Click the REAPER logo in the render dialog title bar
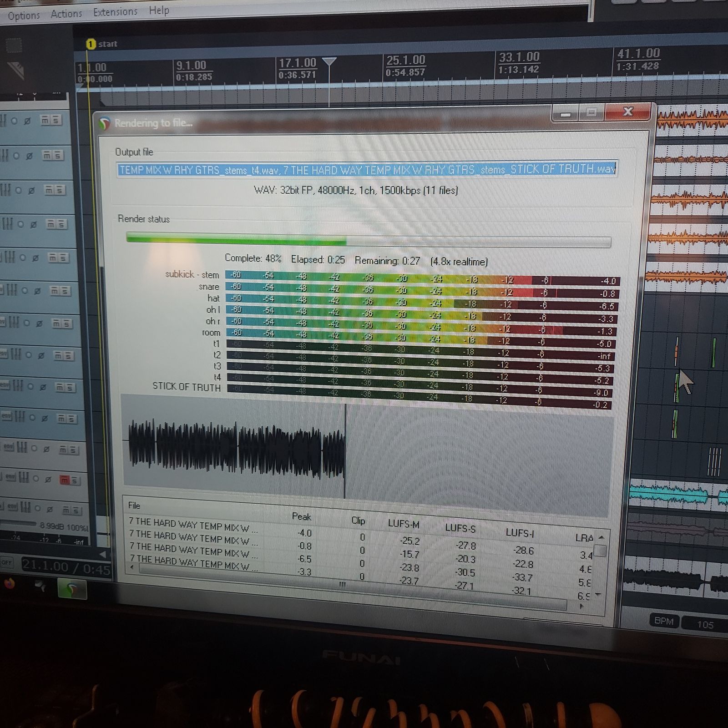The height and width of the screenshot is (728, 728). (x=105, y=123)
